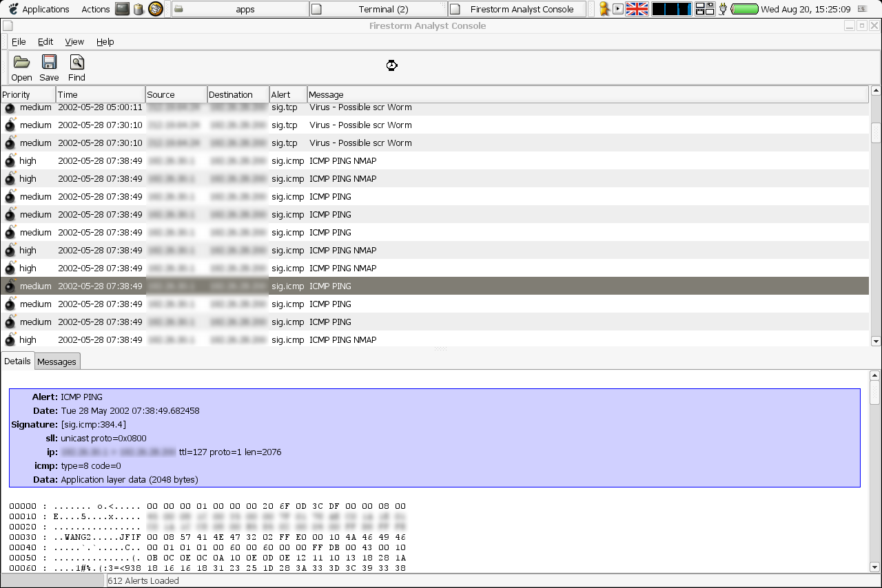Open the Help menu
The height and width of the screenshot is (588, 882).
tap(105, 42)
